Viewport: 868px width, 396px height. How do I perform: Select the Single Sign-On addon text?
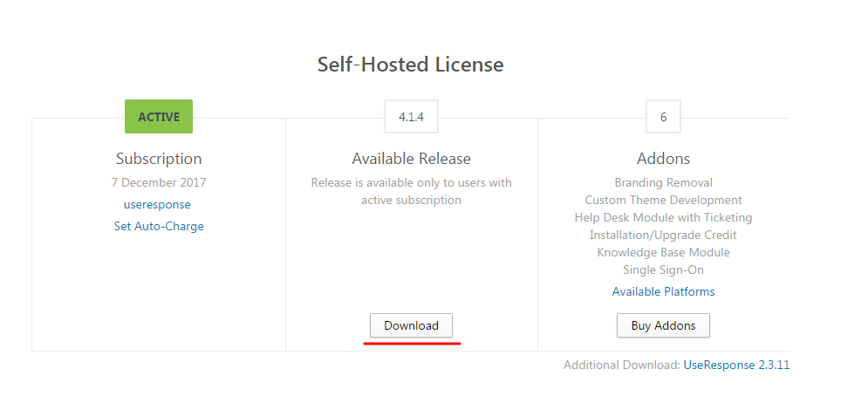(x=663, y=270)
